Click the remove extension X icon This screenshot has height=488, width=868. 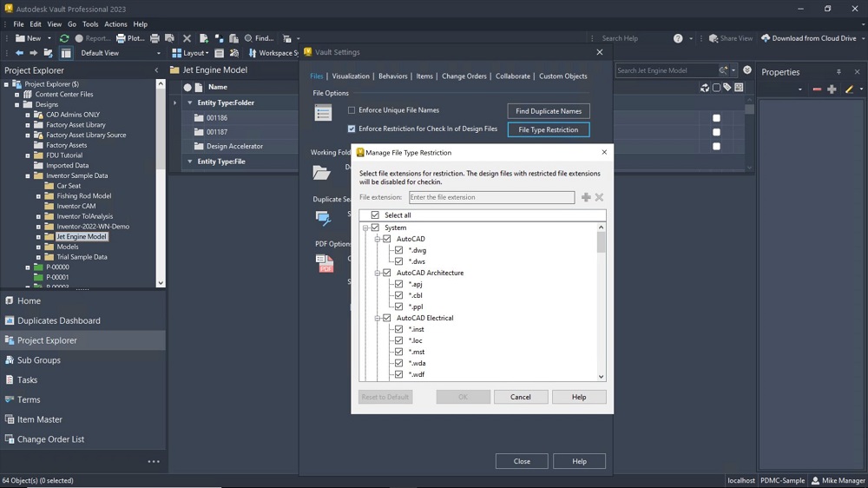(599, 197)
